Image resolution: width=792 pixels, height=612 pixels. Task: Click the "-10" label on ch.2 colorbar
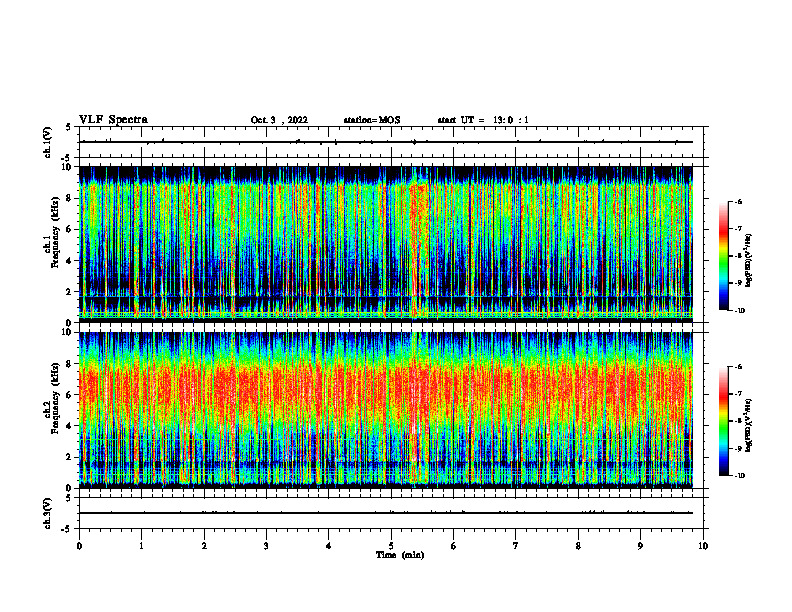click(739, 476)
